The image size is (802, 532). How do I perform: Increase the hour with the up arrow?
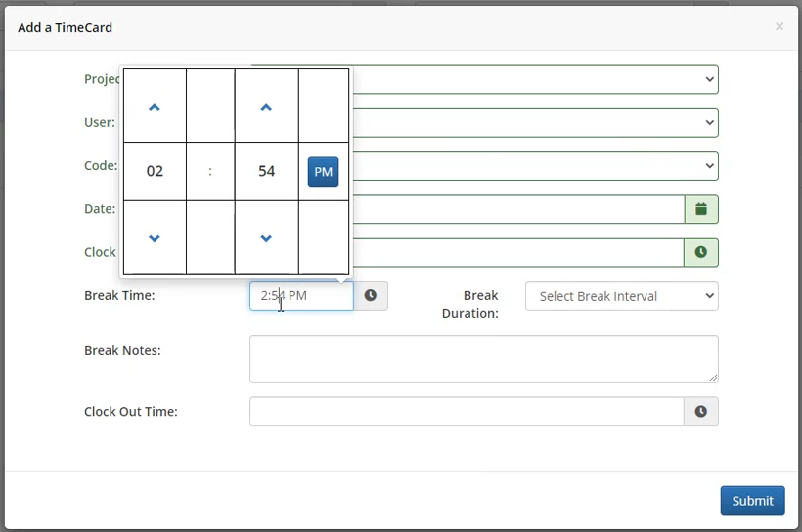(x=154, y=107)
